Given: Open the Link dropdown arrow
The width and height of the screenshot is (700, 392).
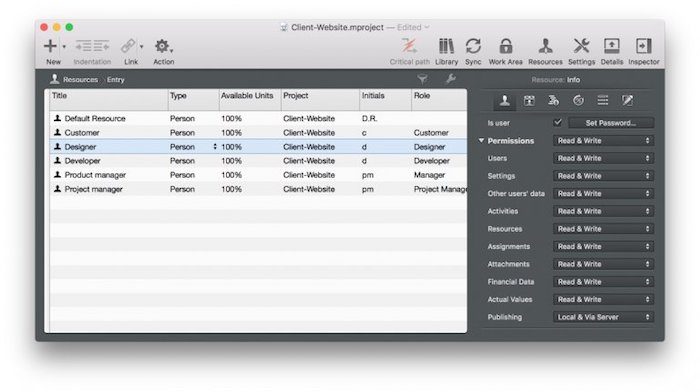Looking at the screenshot, I should pyautogui.click(x=142, y=46).
